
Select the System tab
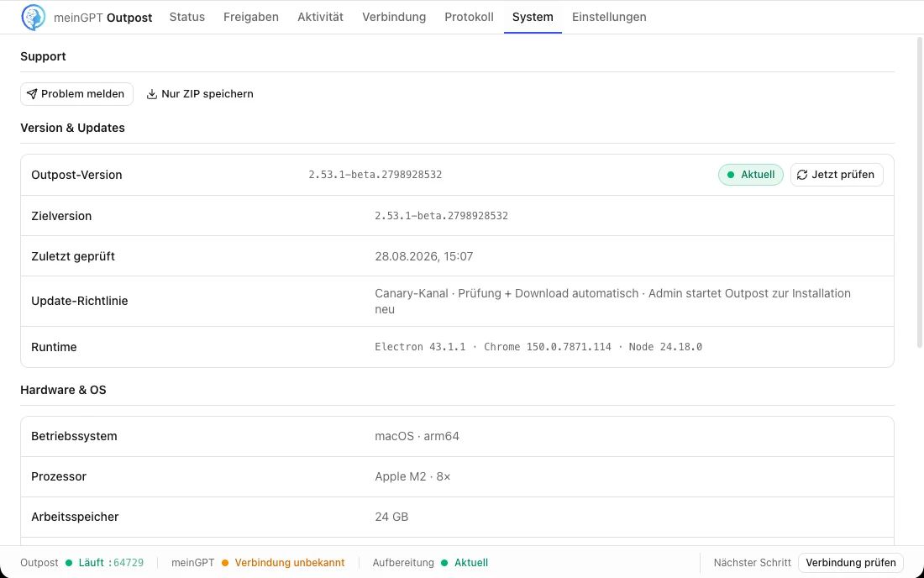(533, 17)
